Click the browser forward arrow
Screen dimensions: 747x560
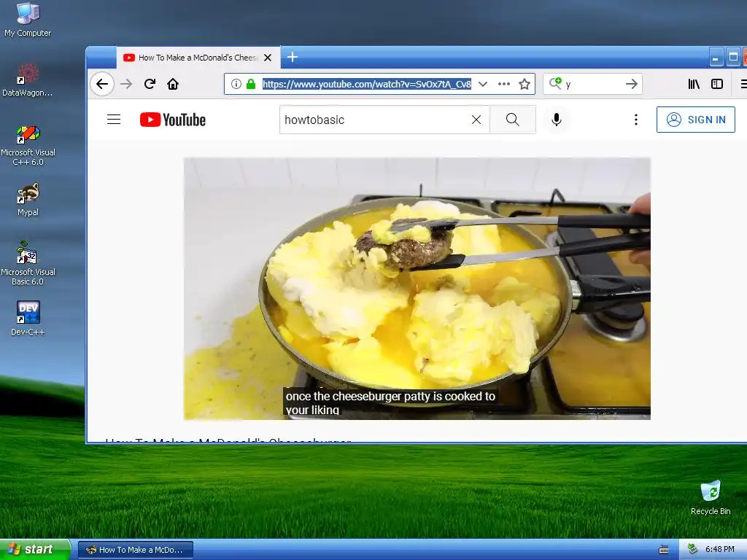pos(126,85)
